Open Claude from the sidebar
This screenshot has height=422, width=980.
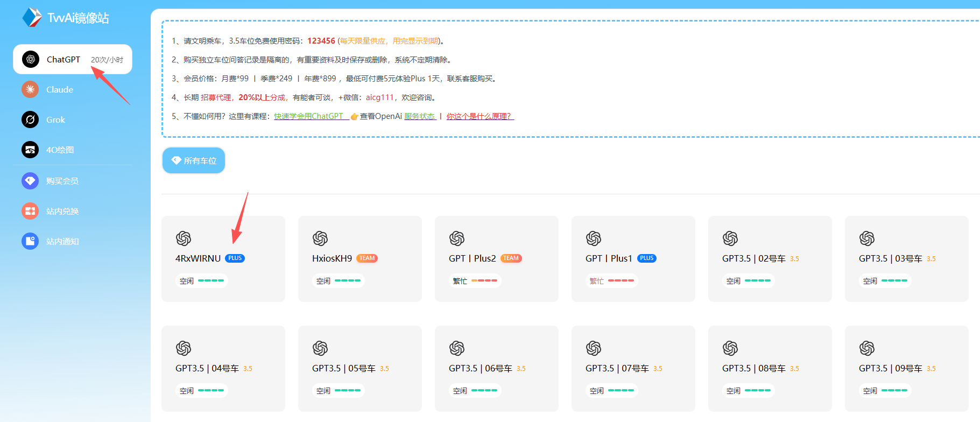point(59,89)
